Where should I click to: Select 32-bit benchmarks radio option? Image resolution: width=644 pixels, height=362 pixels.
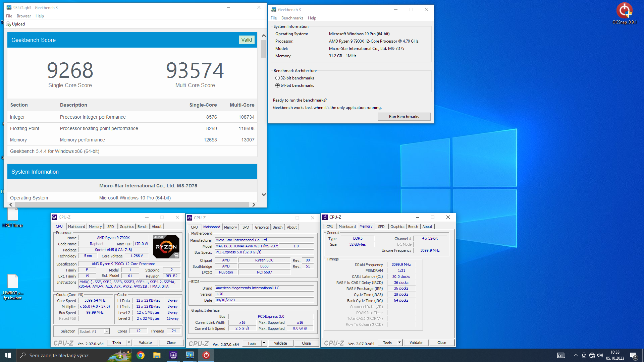277,78
